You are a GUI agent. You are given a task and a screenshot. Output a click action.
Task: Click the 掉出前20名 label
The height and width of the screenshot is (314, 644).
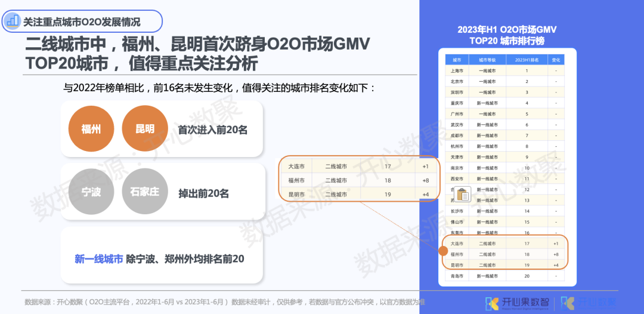pos(204,193)
